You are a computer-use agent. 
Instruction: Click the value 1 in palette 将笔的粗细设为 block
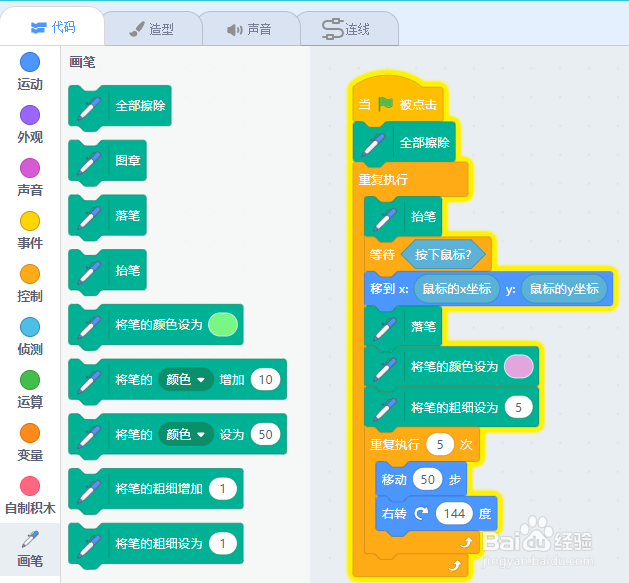pyautogui.click(x=223, y=544)
